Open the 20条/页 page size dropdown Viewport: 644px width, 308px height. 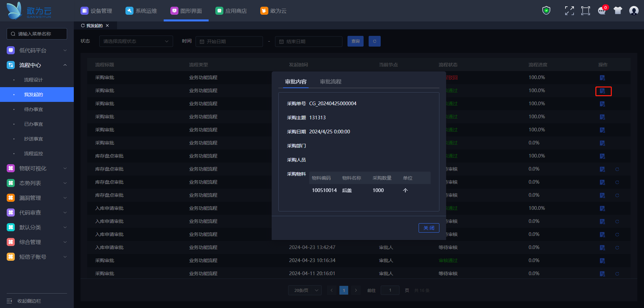(x=305, y=290)
